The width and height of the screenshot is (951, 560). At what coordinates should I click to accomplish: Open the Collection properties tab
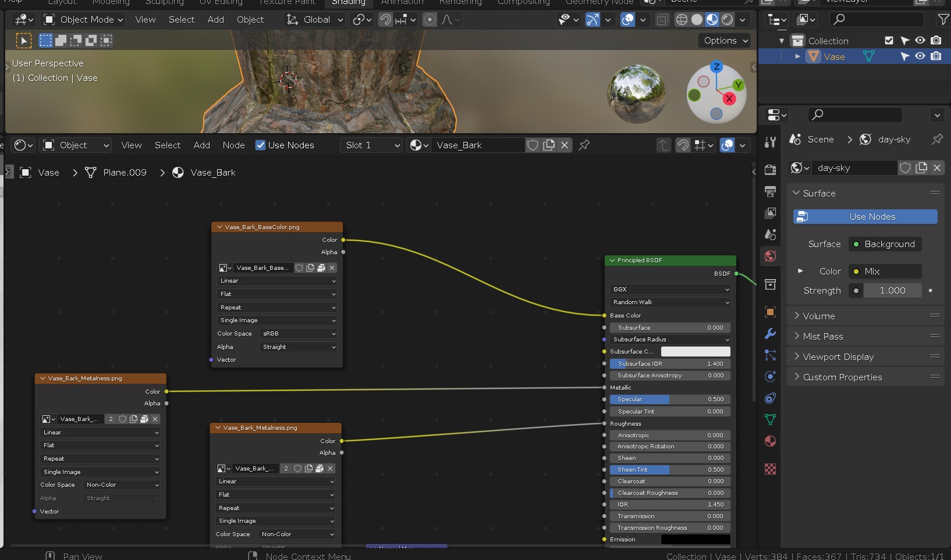770,284
